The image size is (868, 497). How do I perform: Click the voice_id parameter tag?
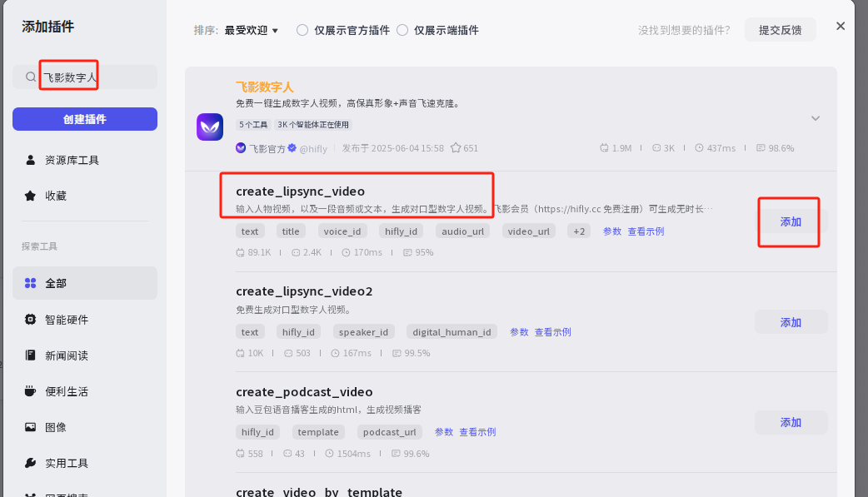point(342,231)
